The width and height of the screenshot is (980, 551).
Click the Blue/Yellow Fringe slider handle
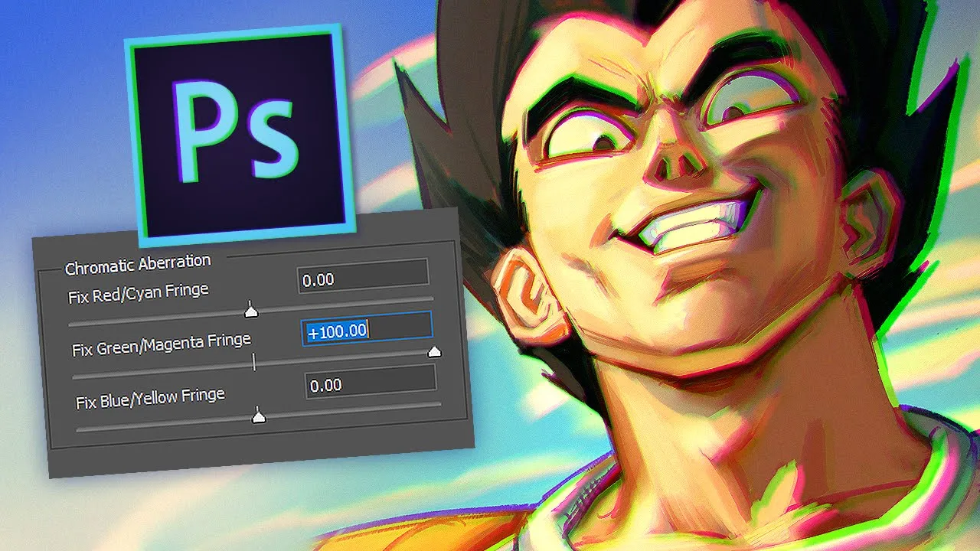(x=259, y=416)
